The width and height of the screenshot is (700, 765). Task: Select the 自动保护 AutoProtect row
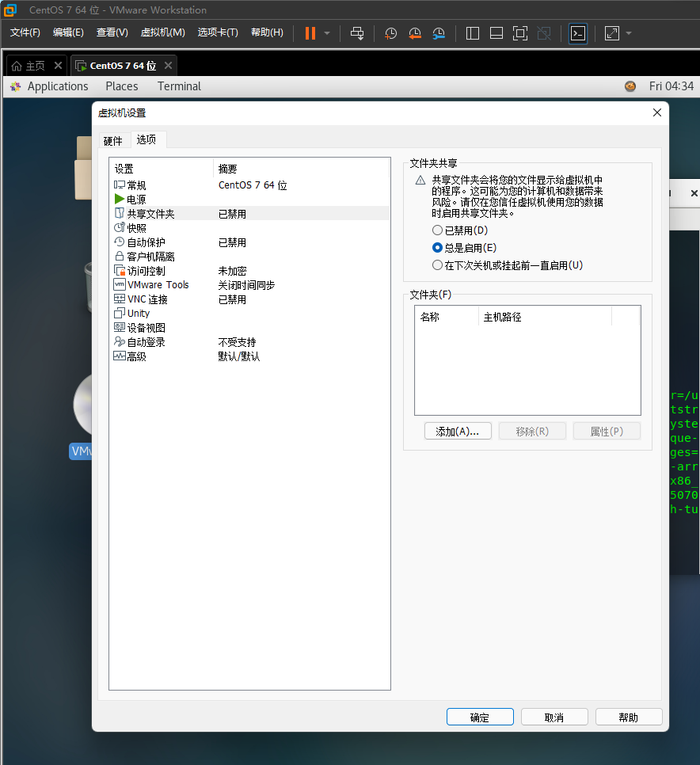[249, 242]
